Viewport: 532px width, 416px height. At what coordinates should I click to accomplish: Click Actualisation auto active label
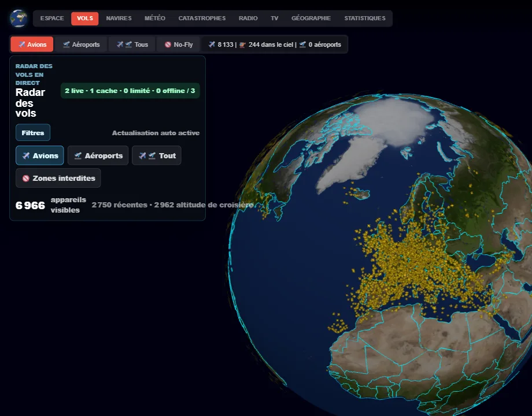156,133
